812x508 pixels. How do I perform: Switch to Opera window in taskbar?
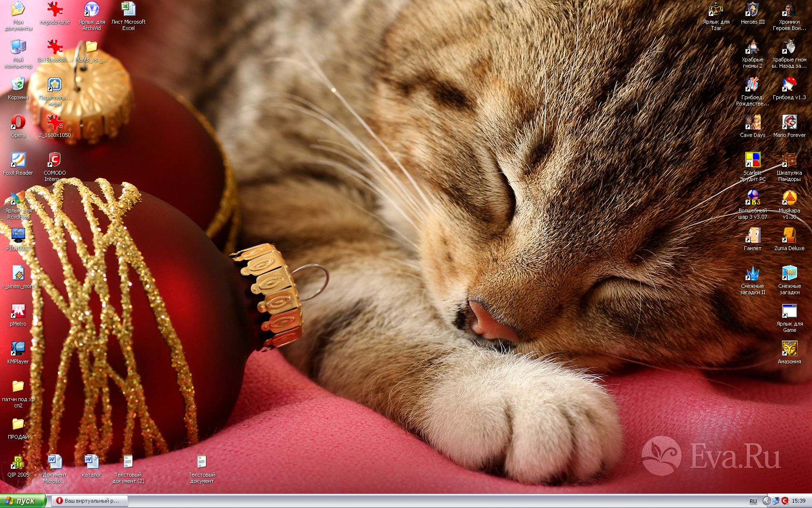(x=89, y=501)
